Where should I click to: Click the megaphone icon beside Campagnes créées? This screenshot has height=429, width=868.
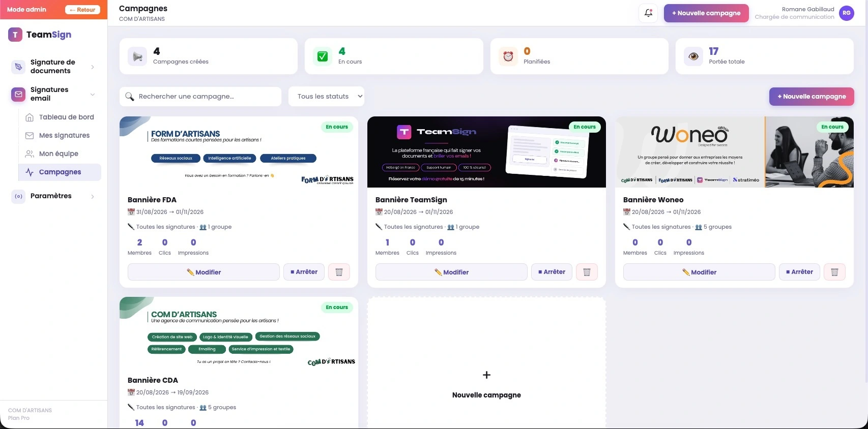(x=137, y=56)
